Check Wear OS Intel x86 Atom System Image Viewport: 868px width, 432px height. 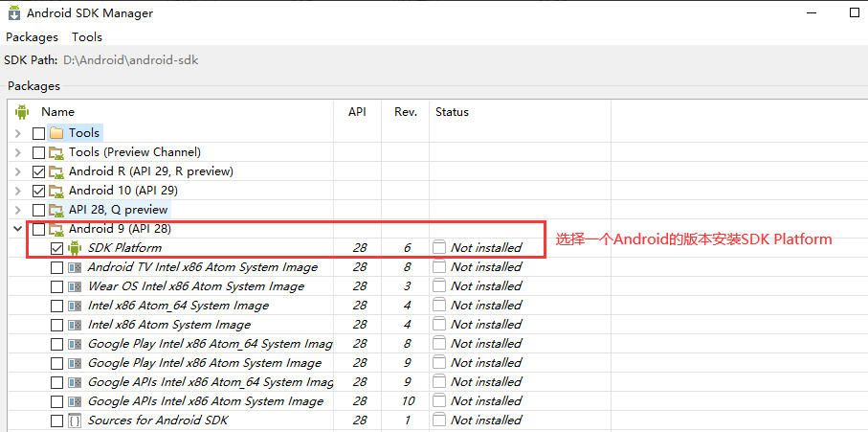(x=57, y=287)
